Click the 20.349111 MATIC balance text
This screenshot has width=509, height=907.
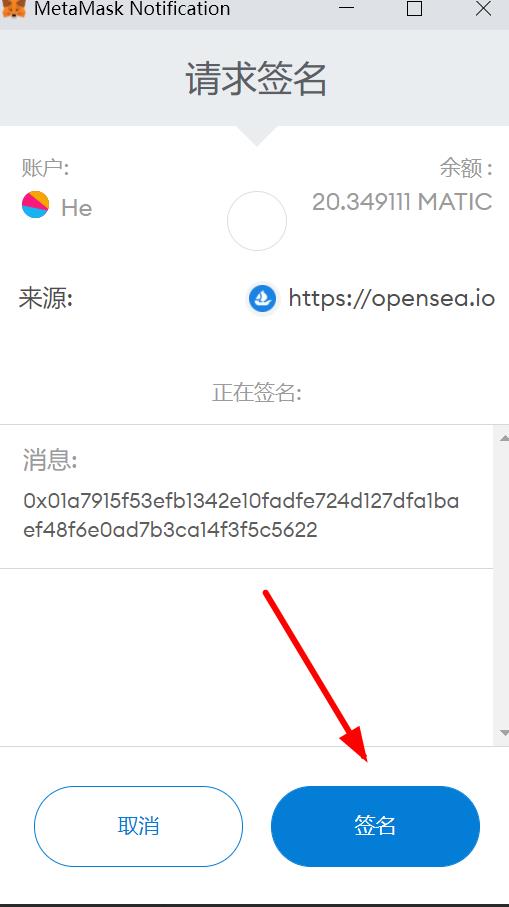coord(402,202)
